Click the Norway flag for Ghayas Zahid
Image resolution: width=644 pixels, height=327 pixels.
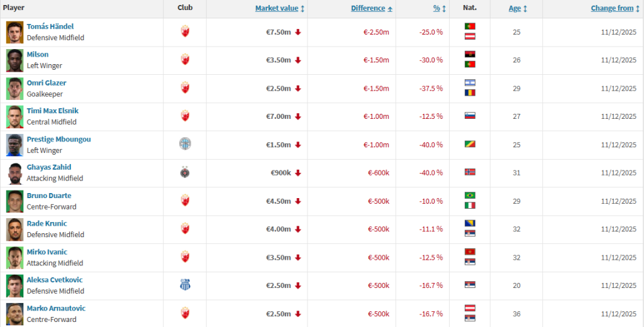click(x=470, y=172)
